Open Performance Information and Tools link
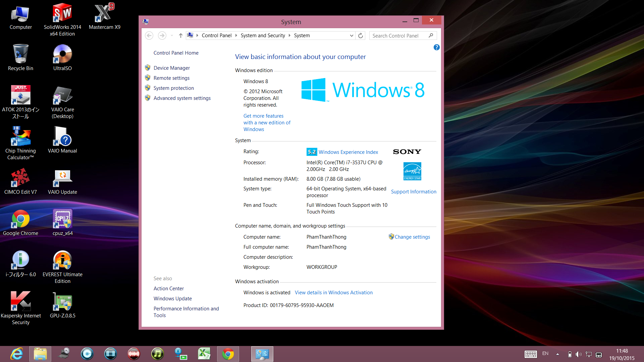The height and width of the screenshot is (362, 644). [x=186, y=312]
